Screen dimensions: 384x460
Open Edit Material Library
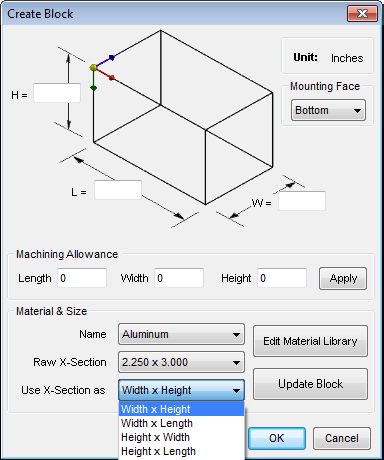pos(310,341)
